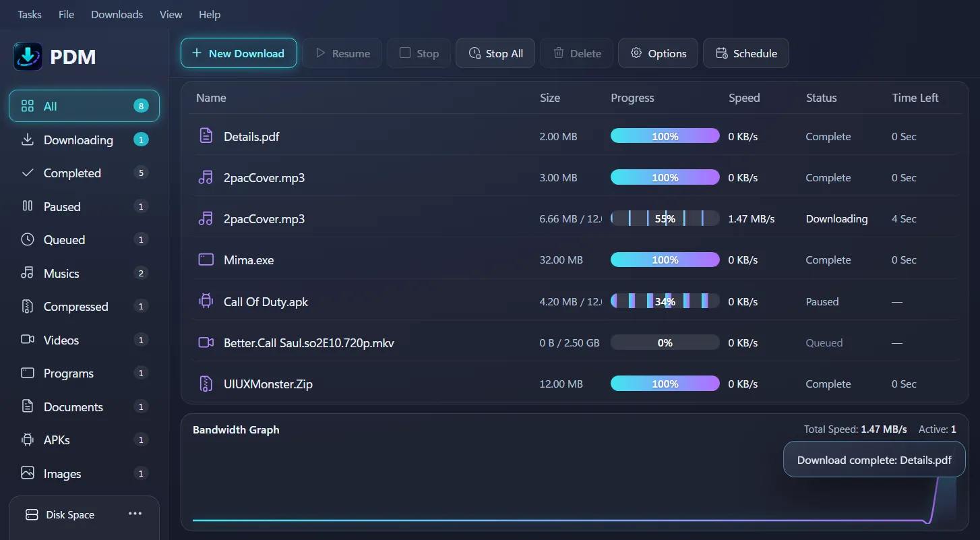
Task: Click the music note icon beside Musics
Action: point(28,273)
